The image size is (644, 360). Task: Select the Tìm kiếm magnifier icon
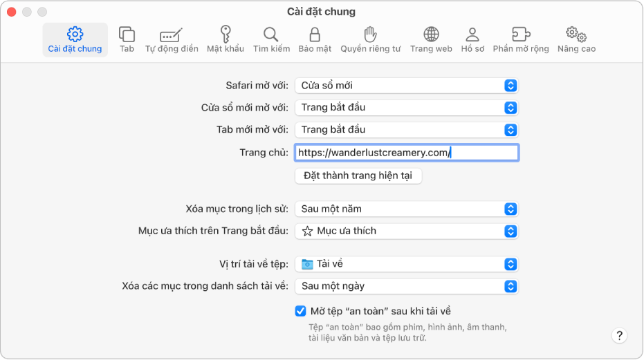271,39
